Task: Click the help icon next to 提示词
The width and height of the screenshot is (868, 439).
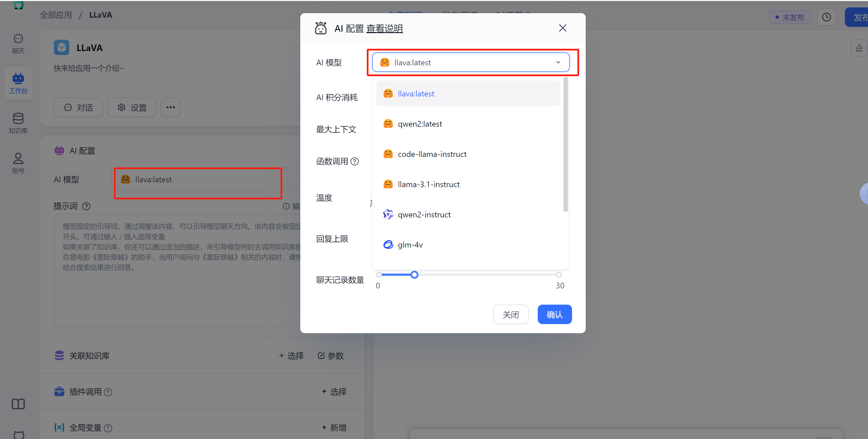Action: click(x=86, y=206)
